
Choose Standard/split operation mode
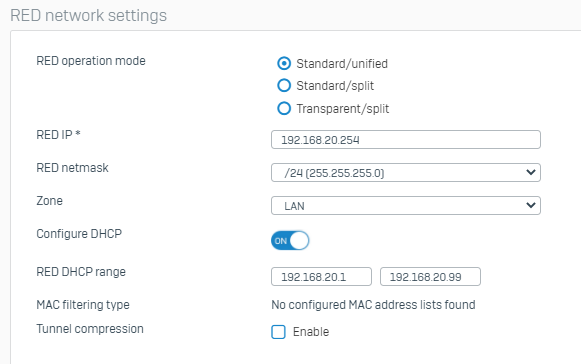284,86
